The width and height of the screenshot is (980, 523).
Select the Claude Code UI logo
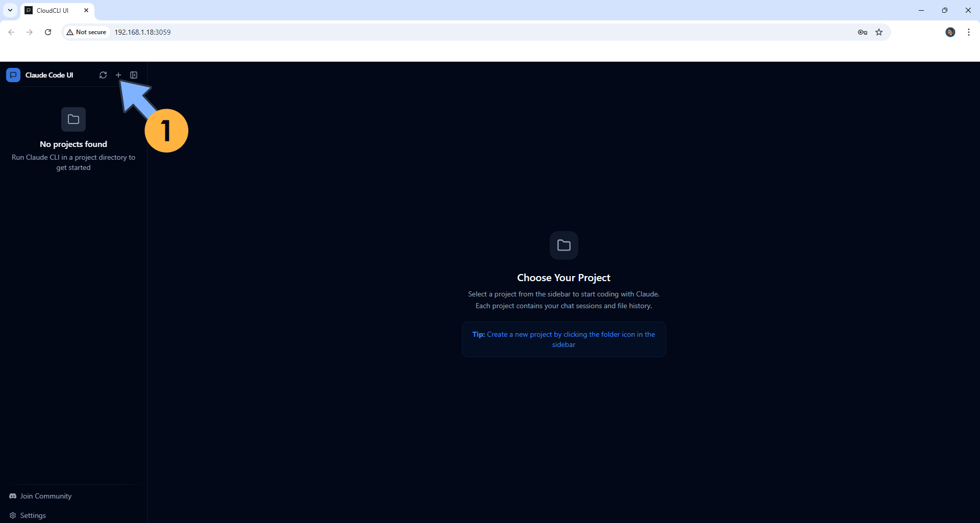pos(13,74)
